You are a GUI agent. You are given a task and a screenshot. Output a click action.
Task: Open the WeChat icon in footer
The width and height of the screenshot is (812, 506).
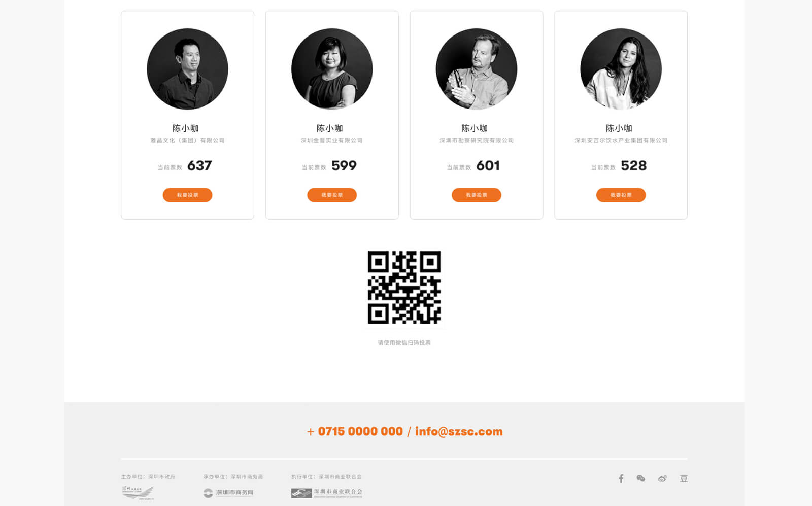[x=641, y=478]
